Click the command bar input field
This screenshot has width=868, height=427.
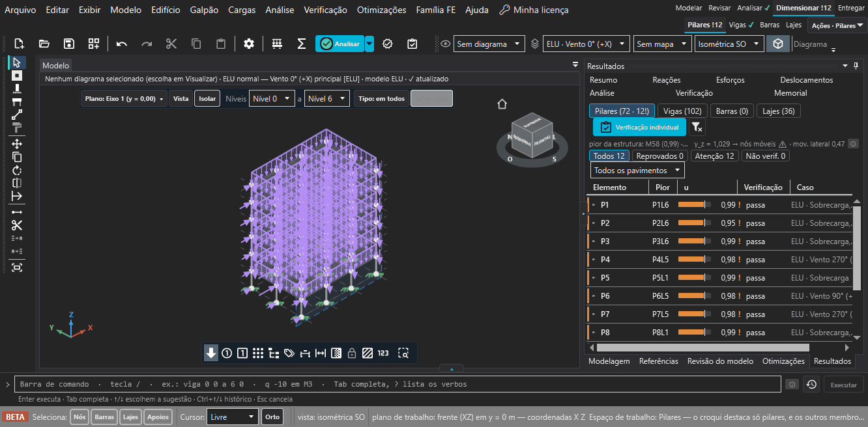click(398, 384)
